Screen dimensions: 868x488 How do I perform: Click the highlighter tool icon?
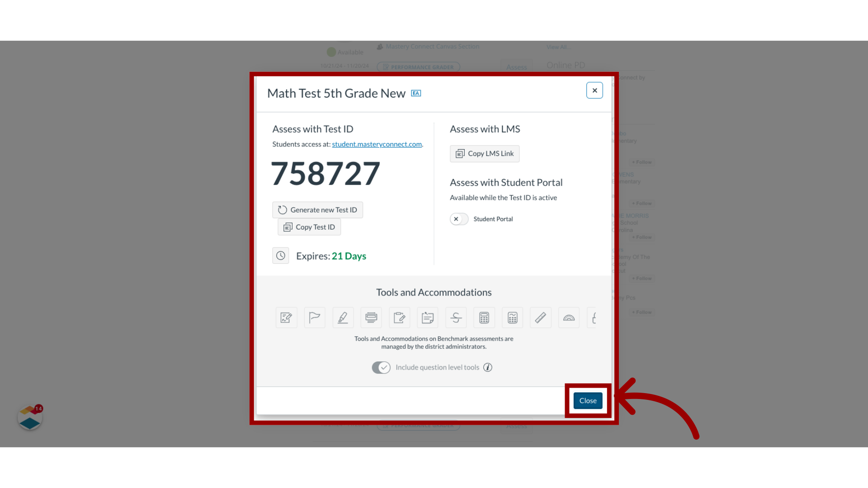coord(343,317)
